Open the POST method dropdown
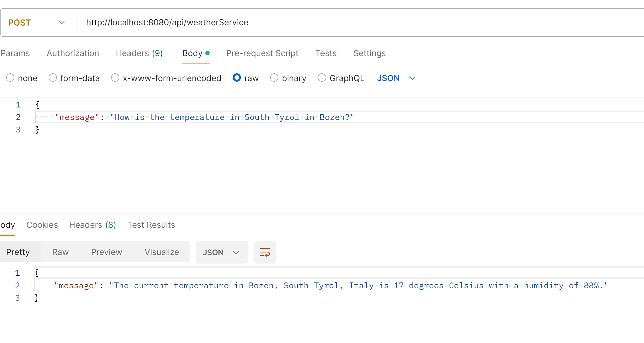 point(36,22)
